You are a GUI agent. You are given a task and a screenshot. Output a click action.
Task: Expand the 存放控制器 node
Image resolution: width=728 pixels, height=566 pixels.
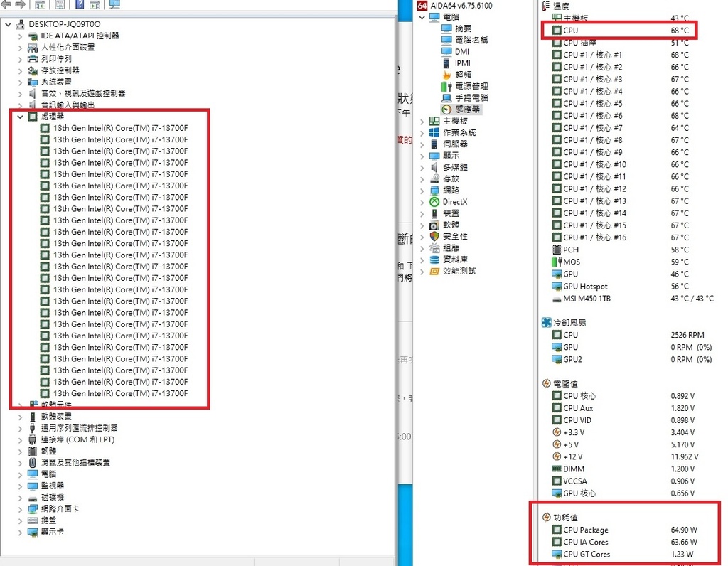coord(20,70)
